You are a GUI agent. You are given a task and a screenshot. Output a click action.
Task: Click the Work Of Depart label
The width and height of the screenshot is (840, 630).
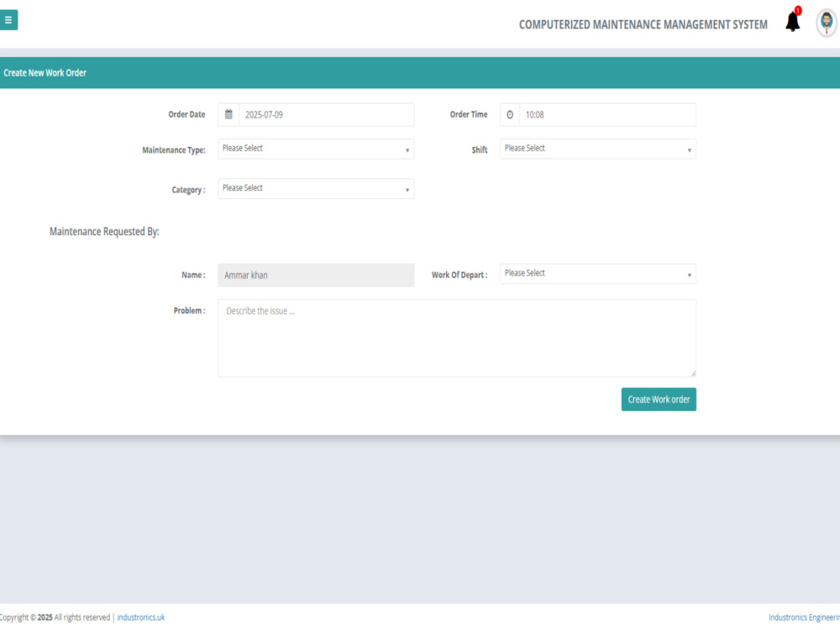(x=459, y=275)
